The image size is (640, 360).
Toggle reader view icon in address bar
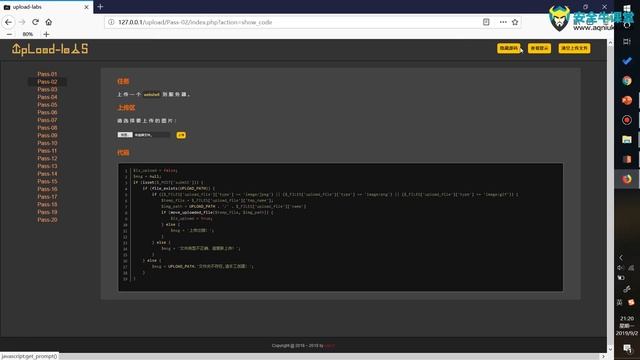[486, 22]
